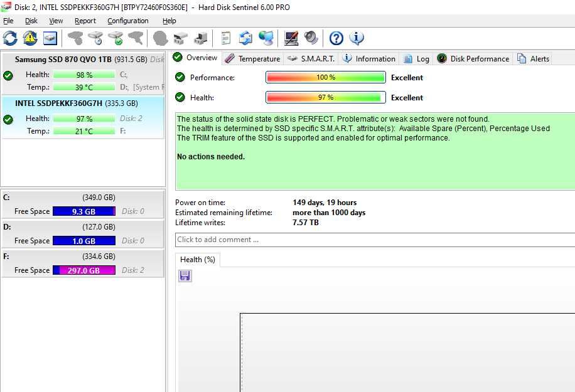Switch to the Disk Performance tab
This screenshot has width=575, height=392.
coord(473,58)
